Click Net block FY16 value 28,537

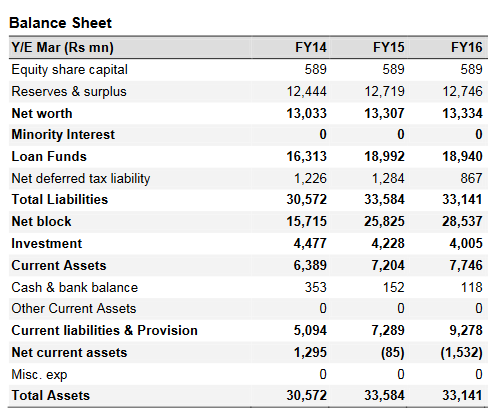462,221
